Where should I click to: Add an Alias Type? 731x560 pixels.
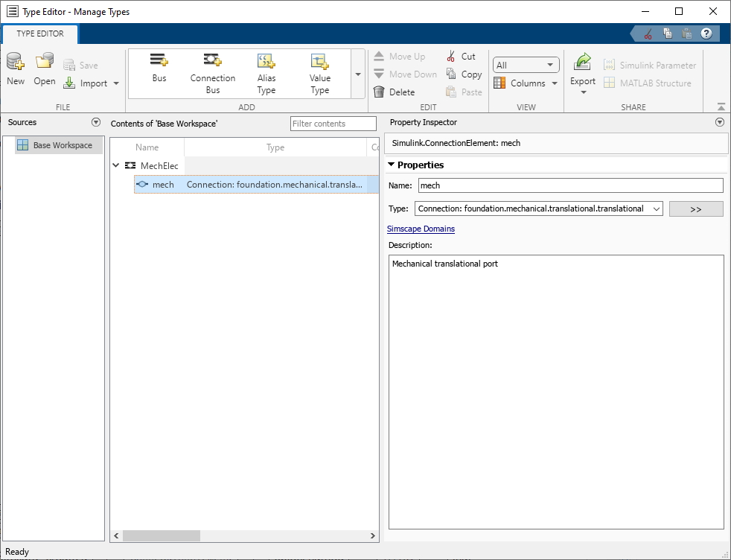point(266,74)
